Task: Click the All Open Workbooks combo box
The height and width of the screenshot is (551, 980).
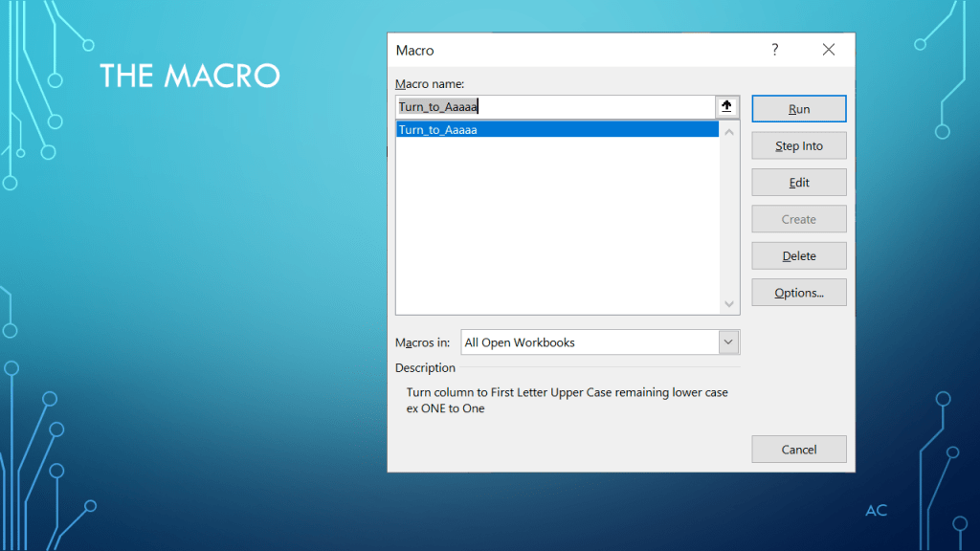Action: 589,342
